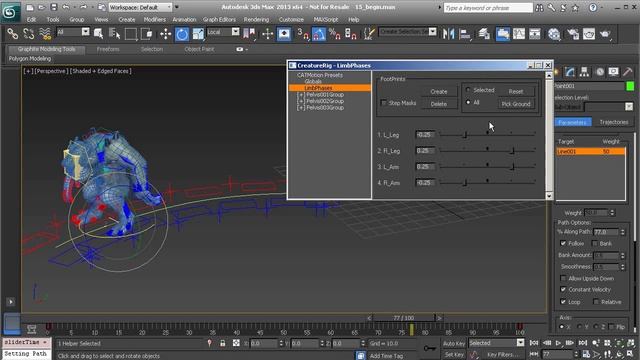
Task: Activate the Select and Rotate tool
Action: tap(182, 34)
